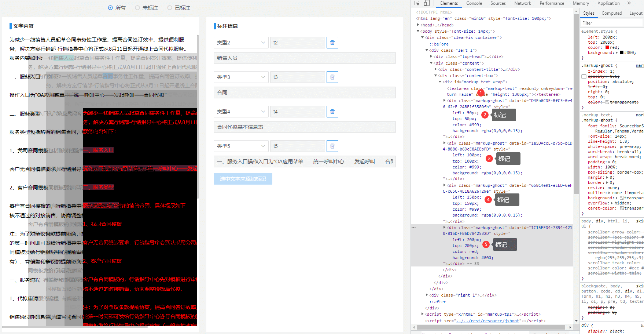Image resolution: width=644 pixels, height=334 pixels.
Task: Select the Computed sub-tab
Action: [612, 13]
